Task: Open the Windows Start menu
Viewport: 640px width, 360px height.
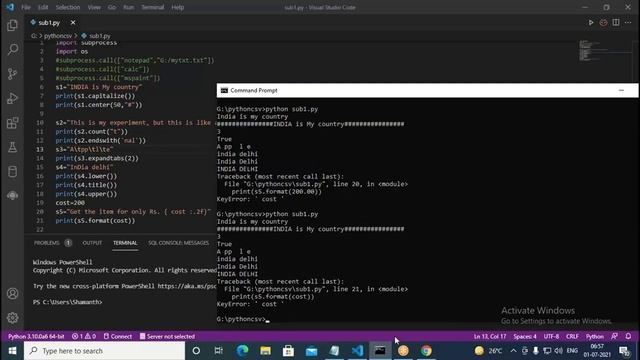Action: point(12,351)
